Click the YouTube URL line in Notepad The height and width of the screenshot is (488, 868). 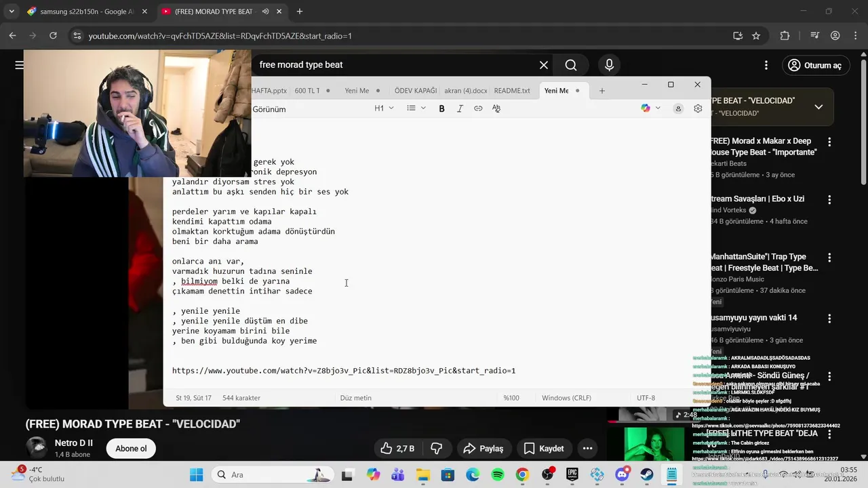pyautogui.click(x=344, y=371)
